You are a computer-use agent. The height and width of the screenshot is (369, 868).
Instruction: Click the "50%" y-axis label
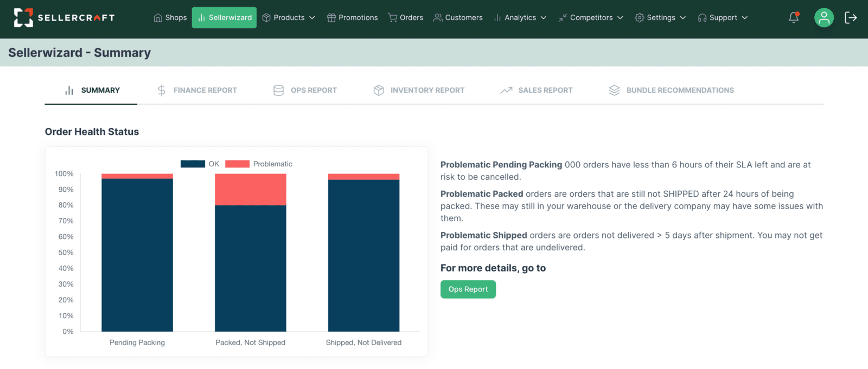tap(66, 253)
